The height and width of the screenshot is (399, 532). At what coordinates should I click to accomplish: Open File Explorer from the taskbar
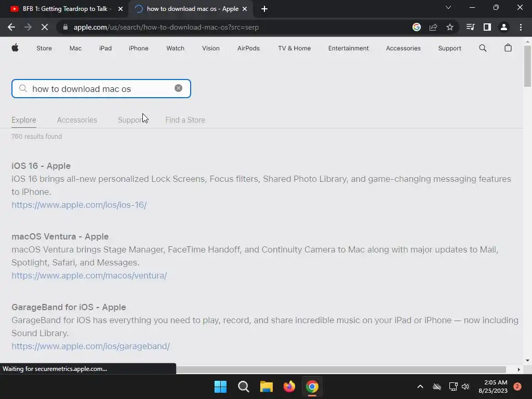click(267, 387)
